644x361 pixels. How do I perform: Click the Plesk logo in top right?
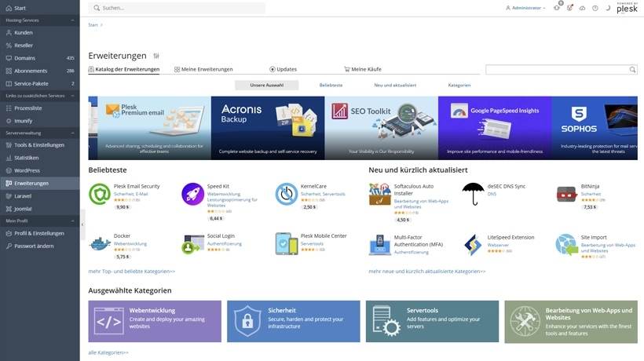click(x=628, y=8)
